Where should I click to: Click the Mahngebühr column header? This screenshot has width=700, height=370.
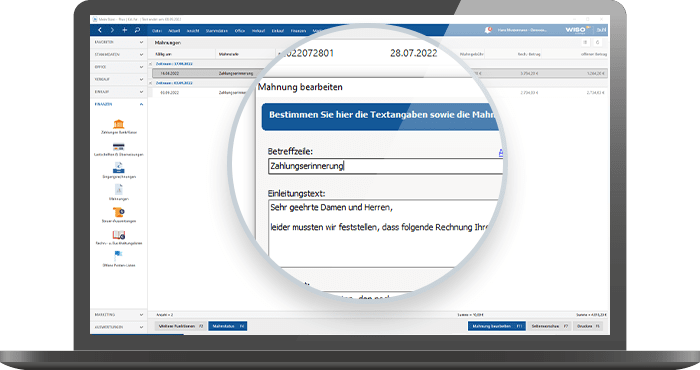click(x=472, y=54)
